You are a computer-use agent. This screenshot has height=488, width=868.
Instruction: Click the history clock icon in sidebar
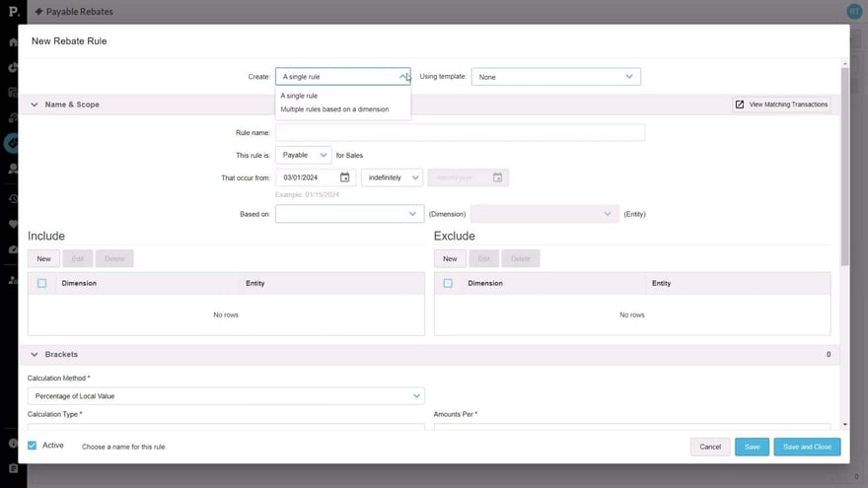(x=13, y=199)
